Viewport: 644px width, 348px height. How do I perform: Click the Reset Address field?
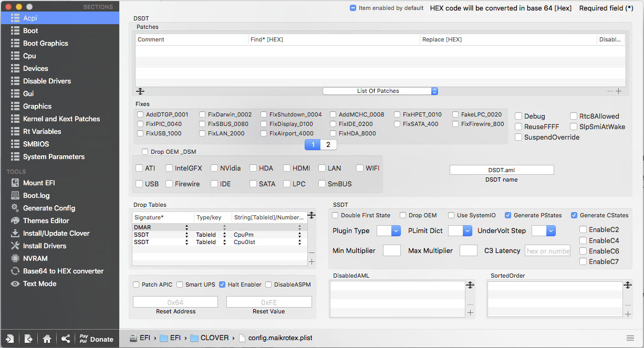[175, 302]
